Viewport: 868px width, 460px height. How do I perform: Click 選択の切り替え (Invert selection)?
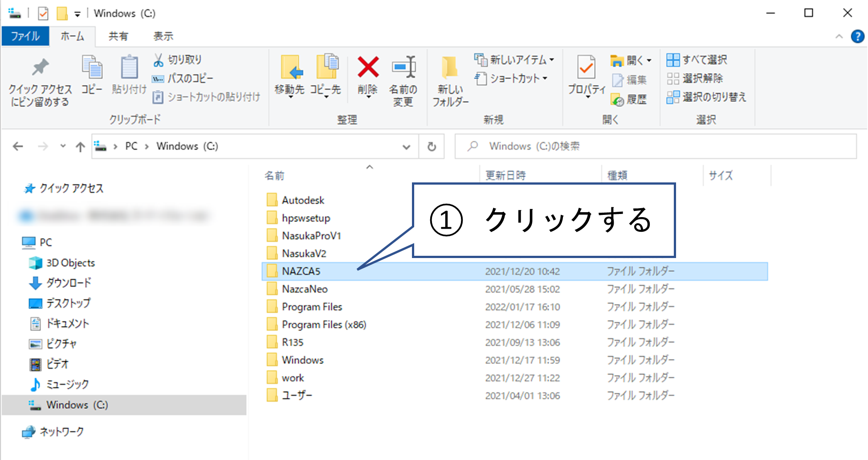[706, 97]
